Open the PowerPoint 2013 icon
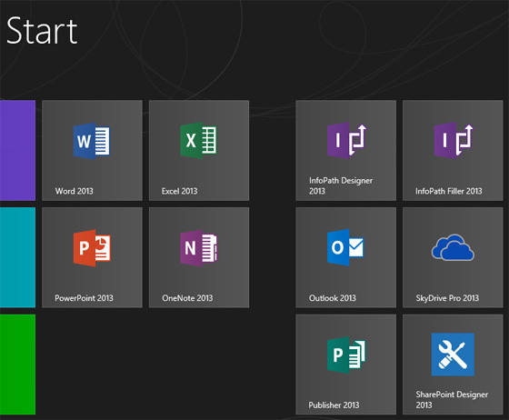This screenshot has height=420, width=509. [92, 248]
